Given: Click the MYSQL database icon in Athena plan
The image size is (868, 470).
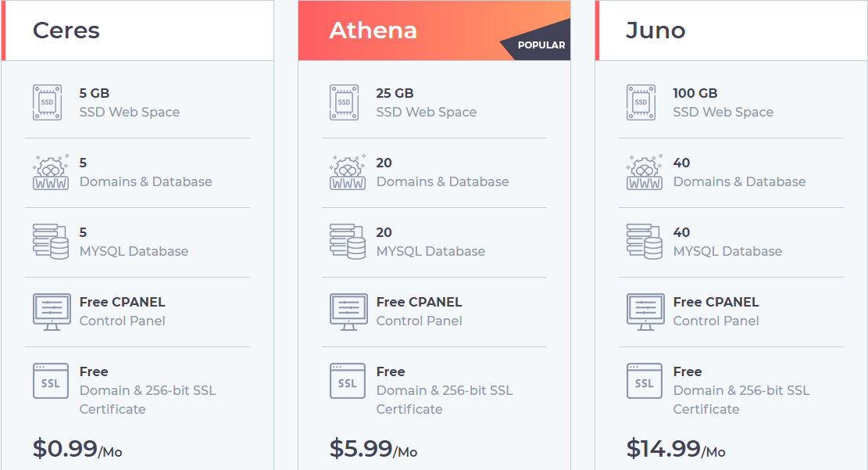Looking at the screenshot, I should coord(348,242).
